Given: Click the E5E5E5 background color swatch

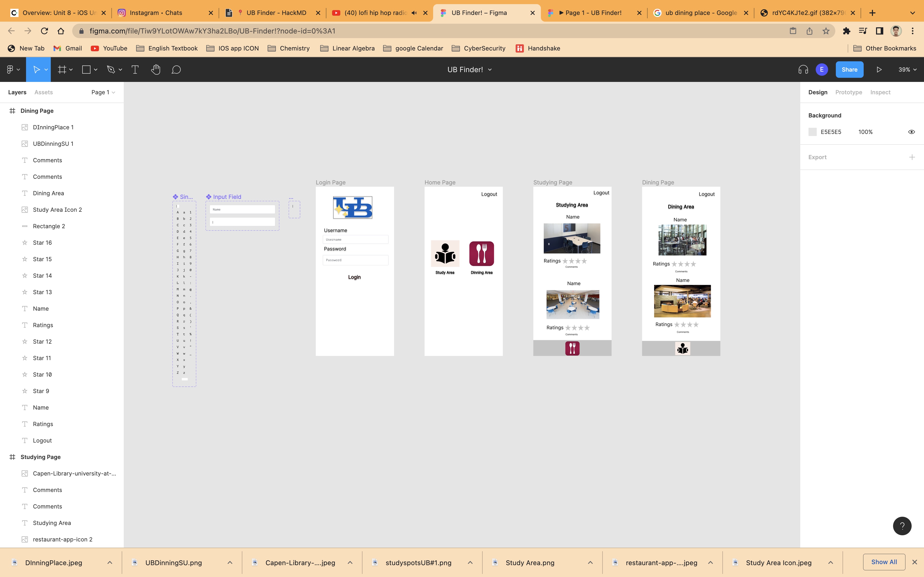Looking at the screenshot, I should pyautogui.click(x=813, y=132).
